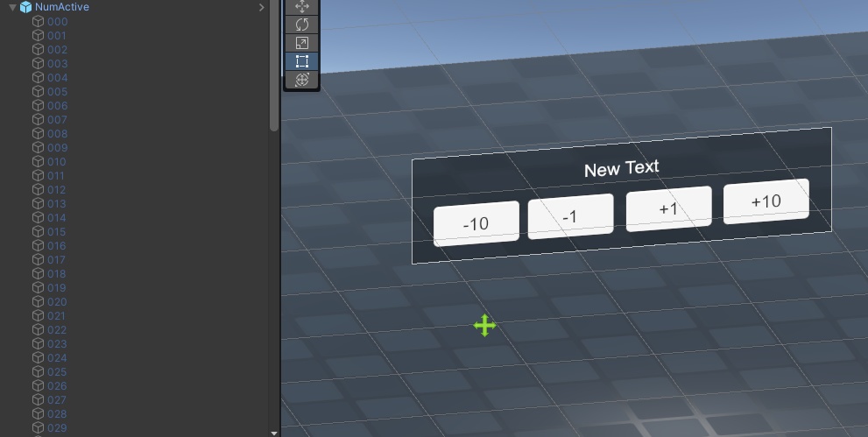Click the -10 button in scene view
868x437 pixels.
coord(476,223)
